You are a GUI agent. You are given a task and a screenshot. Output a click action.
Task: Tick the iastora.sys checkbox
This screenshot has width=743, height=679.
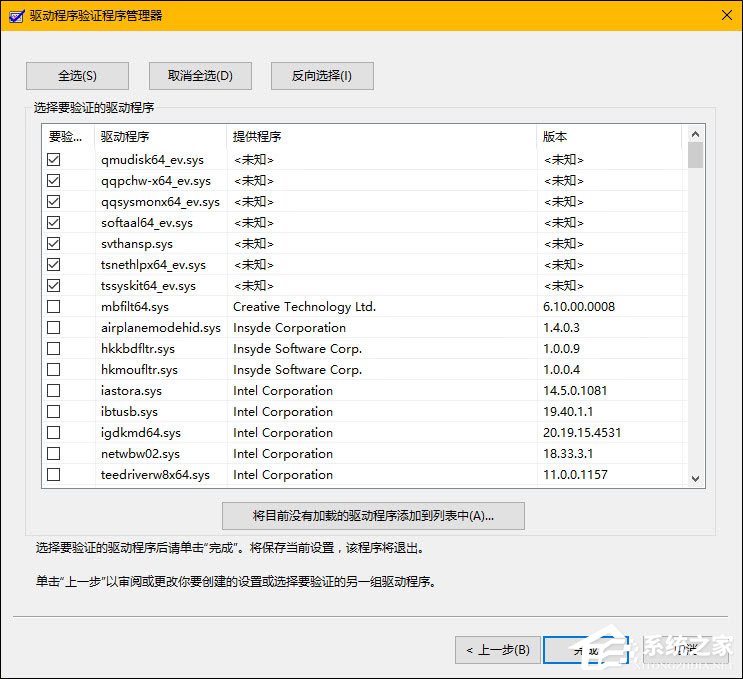coord(54,391)
